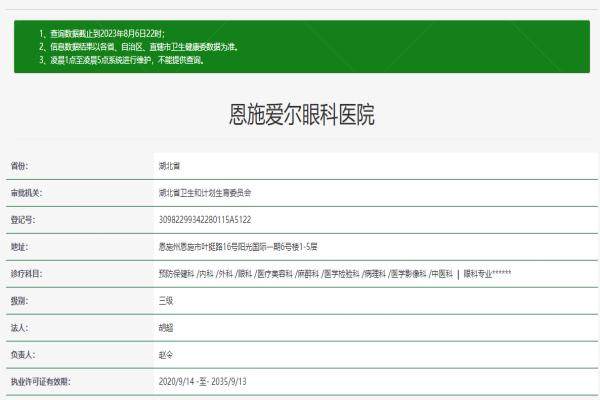Click 预防保健科 in the departments list
Screen dimensions: 600x400
pos(176,274)
